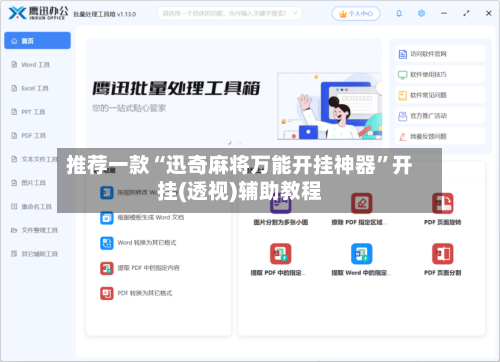The image size is (500, 362).
Task: Open the 擦除 PDF 指定区域 eraser icon
Action: coord(361,203)
